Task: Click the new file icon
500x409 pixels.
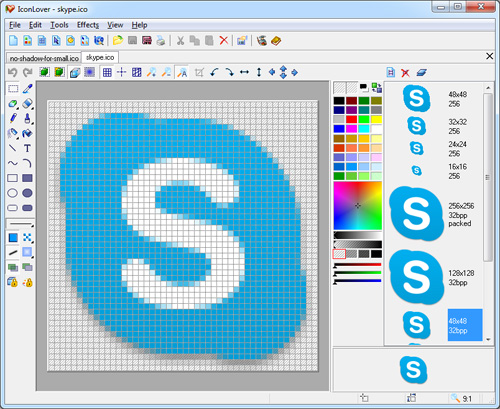Action: (x=13, y=41)
